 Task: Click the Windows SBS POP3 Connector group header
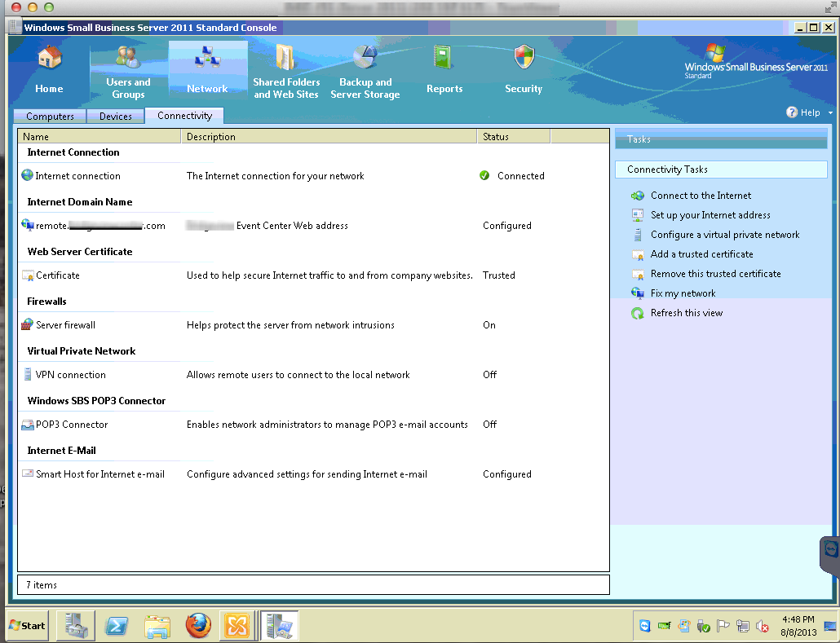coord(96,400)
